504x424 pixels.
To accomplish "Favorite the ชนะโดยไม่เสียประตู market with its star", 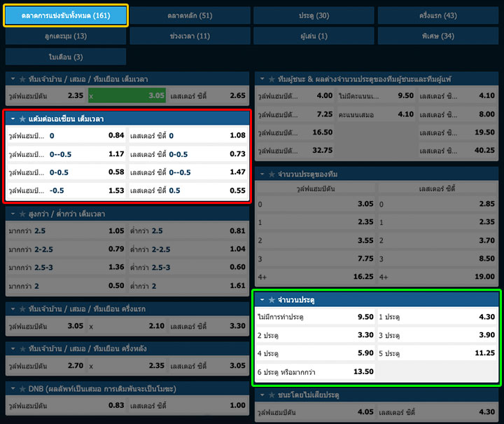I will [272, 395].
